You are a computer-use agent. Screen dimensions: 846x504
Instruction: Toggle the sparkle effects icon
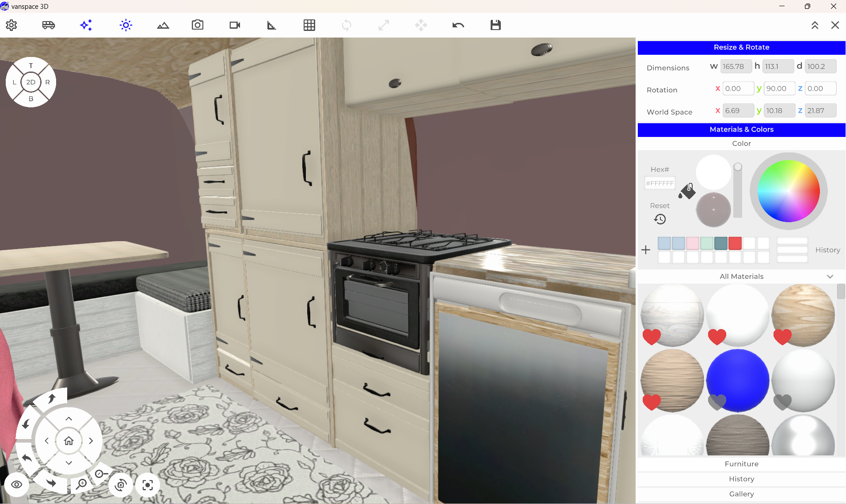86,25
